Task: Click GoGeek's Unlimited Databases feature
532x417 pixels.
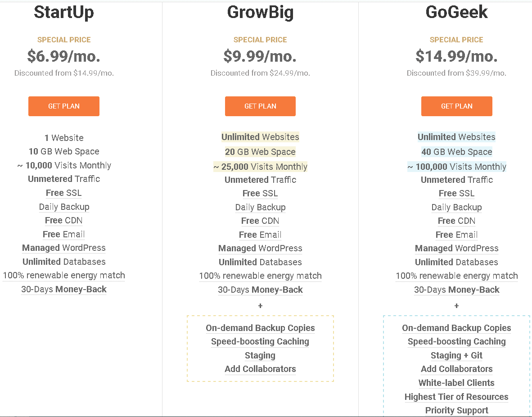Action: click(x=457, y=262)
